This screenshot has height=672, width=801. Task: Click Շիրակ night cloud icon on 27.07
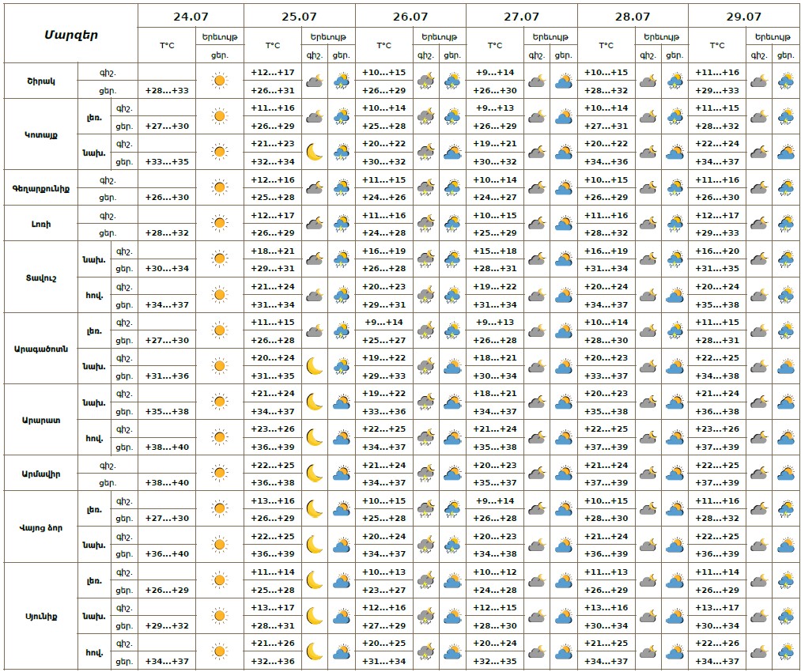537,81
